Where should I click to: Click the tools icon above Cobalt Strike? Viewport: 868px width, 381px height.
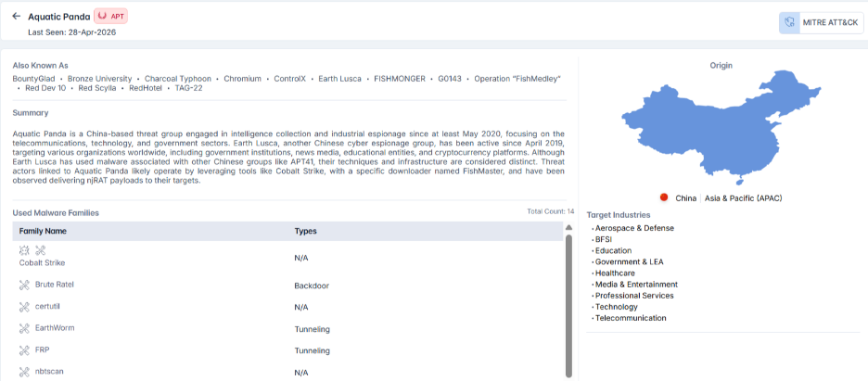[x=41, y=250]
